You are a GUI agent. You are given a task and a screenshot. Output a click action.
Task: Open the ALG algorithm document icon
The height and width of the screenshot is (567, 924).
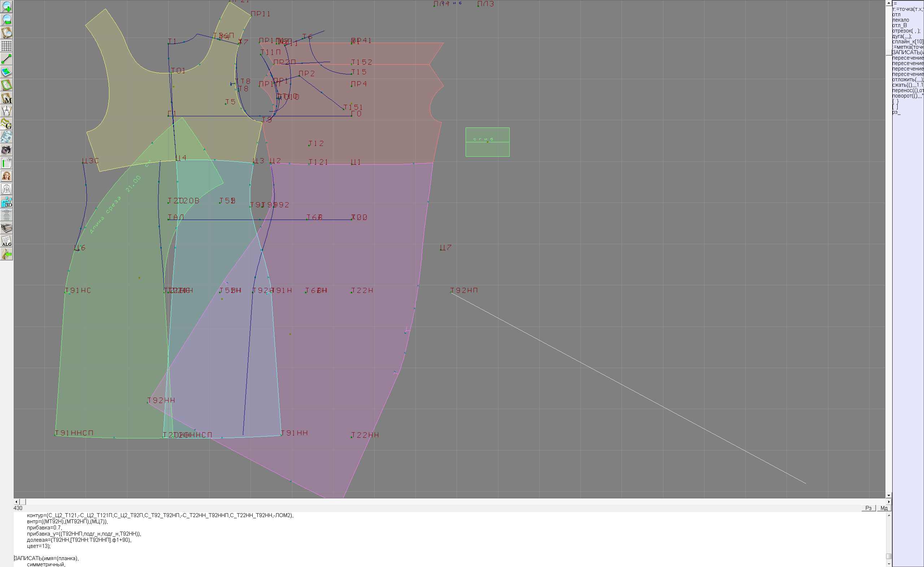pyautogui.click(x=6, y=241)
